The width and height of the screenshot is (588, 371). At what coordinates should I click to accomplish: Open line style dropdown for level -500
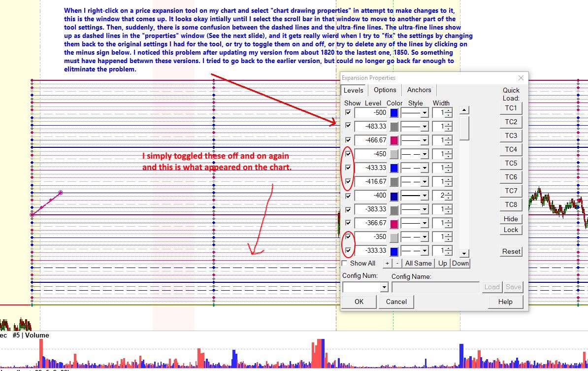[425, 112]
